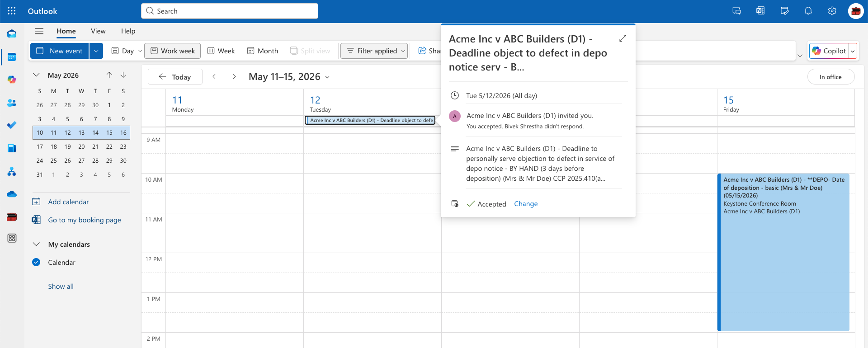868x348 pixels.
Task: Switch to Day view
Action: (x=123, y=51)
